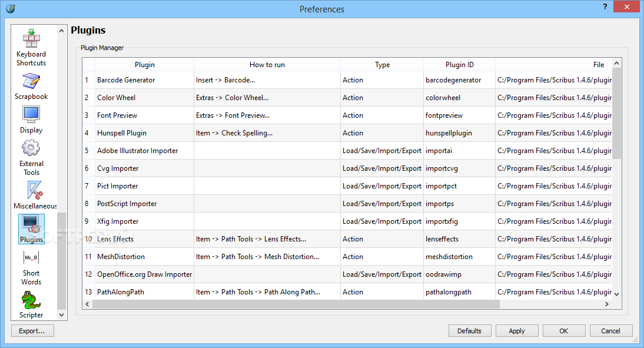Click the Export... button
Image resolution: width=644 pixels, height=348 pixels.
point(32,331)
